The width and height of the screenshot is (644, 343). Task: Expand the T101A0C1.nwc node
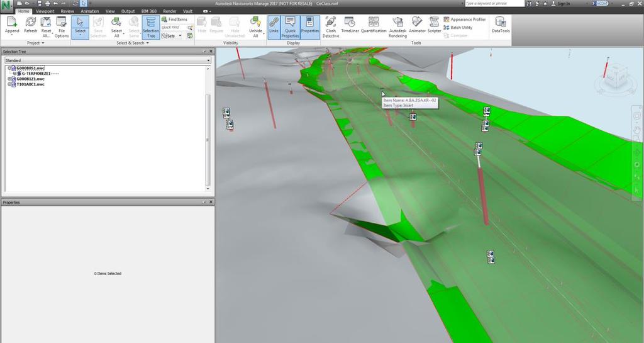click(x=9, y=84)
